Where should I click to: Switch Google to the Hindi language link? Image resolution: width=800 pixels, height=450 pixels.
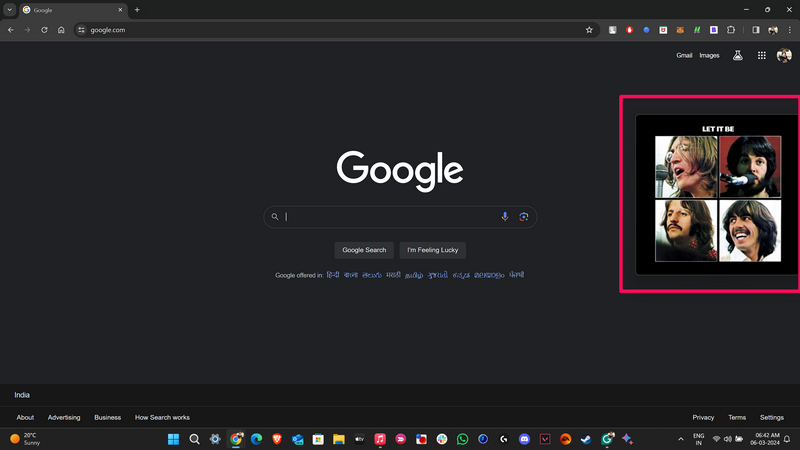coord(333,275)
